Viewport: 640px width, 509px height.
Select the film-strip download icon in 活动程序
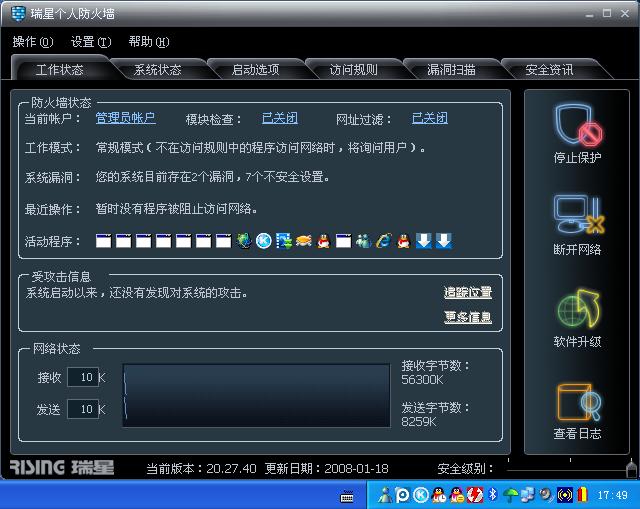(x=284, y=241)
